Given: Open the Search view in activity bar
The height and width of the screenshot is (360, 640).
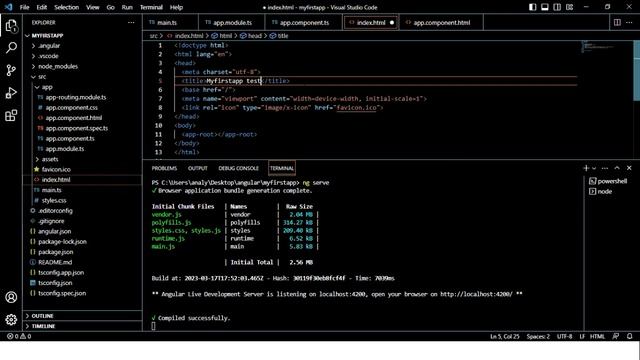Looking at the screenshot, I should click(x=11, y=48).
